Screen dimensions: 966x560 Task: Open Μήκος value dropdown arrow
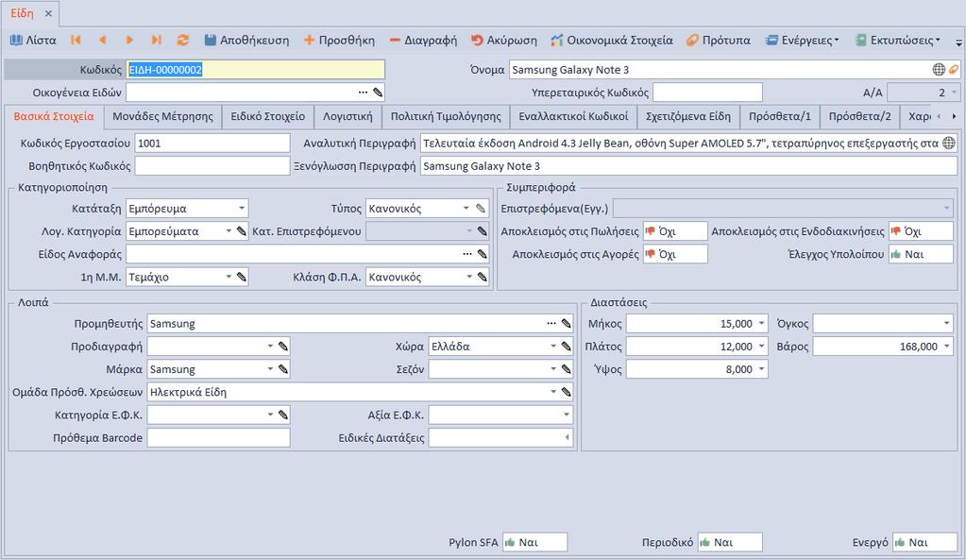pos(762,323)
